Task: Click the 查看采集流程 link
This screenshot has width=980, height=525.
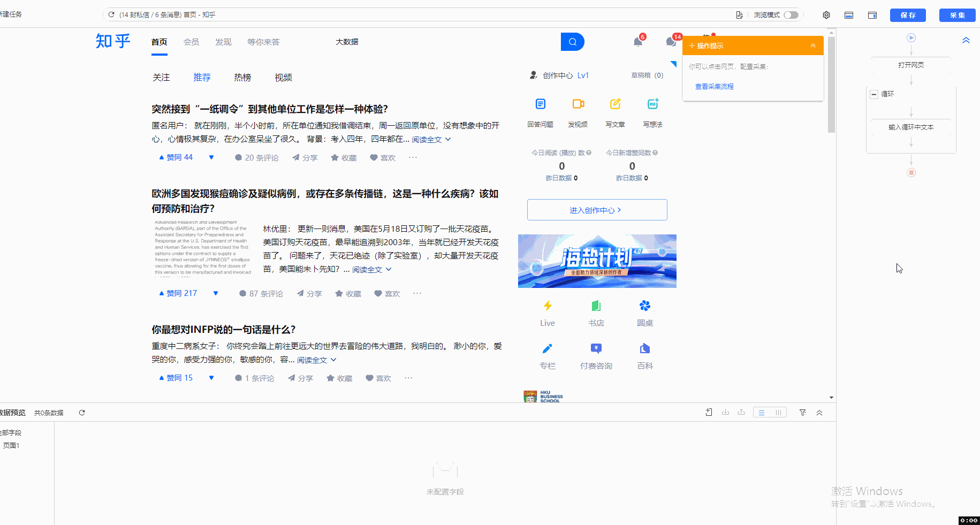Action: (715, 87)
